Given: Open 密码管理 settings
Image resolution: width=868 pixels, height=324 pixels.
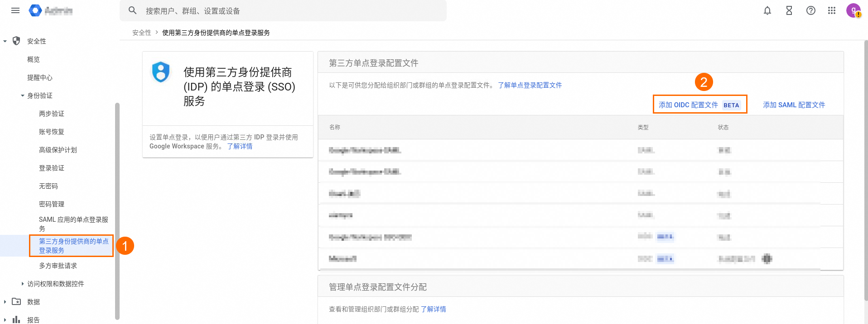Looking at the screenshot, I should [52, 204].
